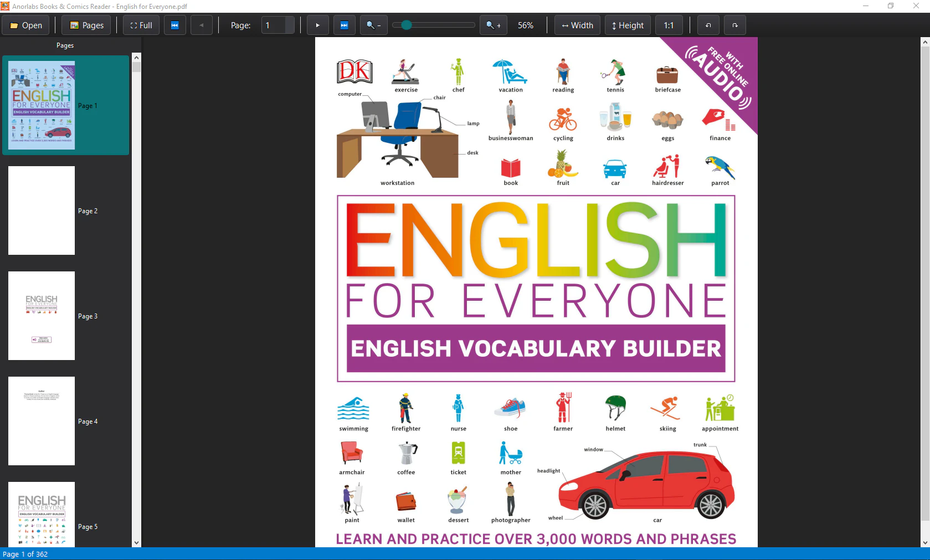Viewport: 930px width, 560px height.
Task: Click the Pages panel header label
Action: point(65,45)
